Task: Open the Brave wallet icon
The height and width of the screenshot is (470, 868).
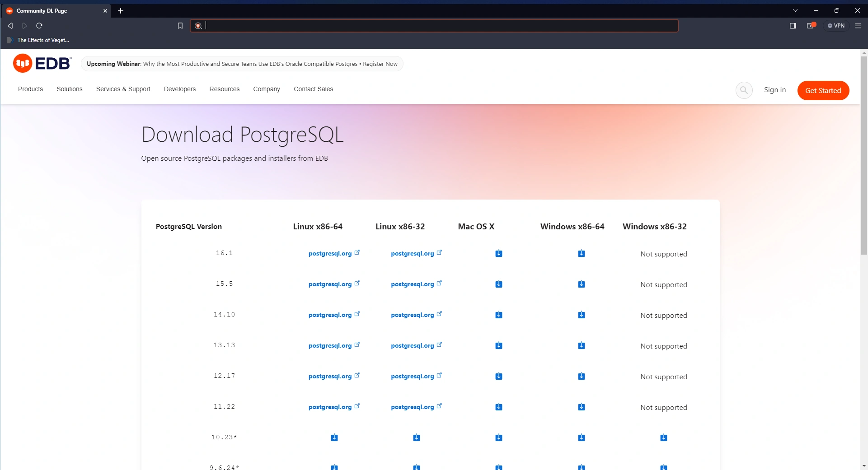Action: (811, 26)
